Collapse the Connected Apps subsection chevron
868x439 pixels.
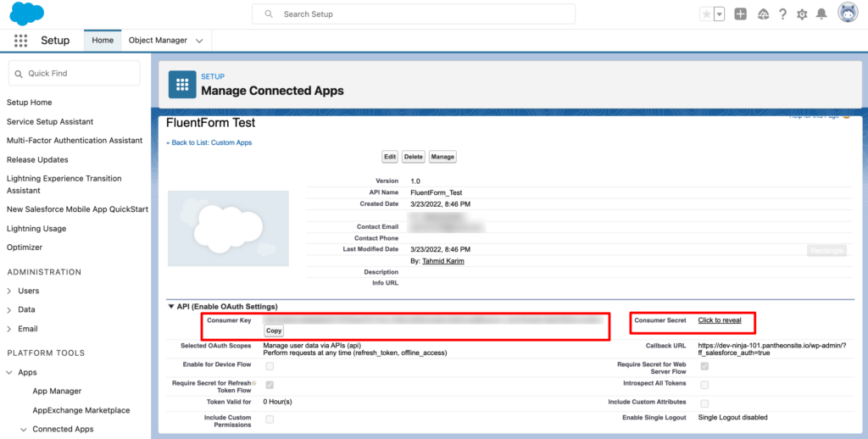[x=23, y=429]
